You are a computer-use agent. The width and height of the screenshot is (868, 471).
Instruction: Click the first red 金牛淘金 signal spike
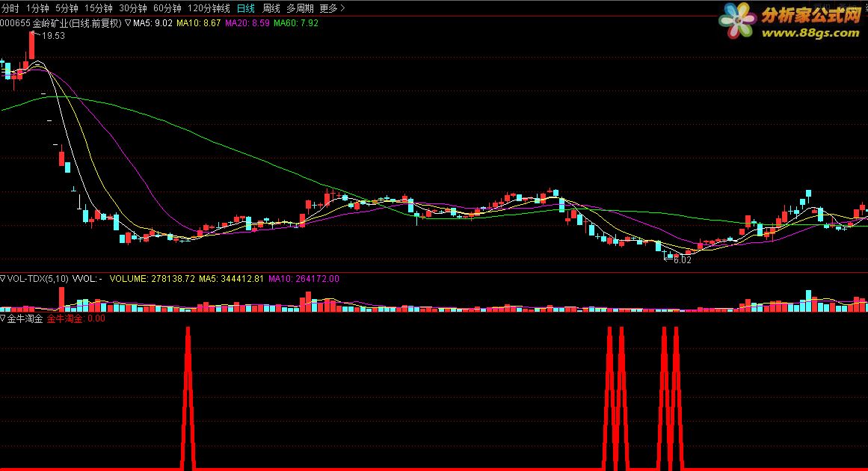188,398
